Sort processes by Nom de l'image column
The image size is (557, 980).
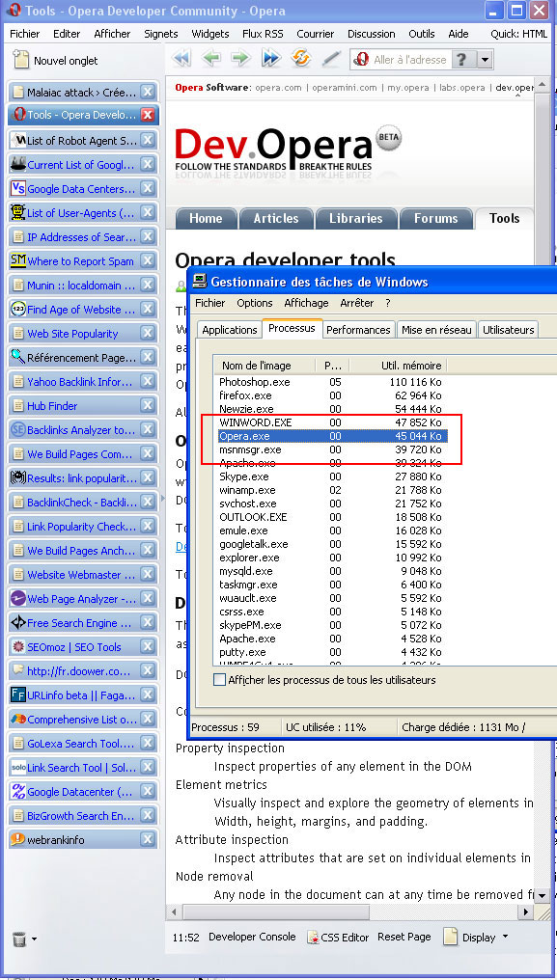pyautogui.click(x=265, y=366)
